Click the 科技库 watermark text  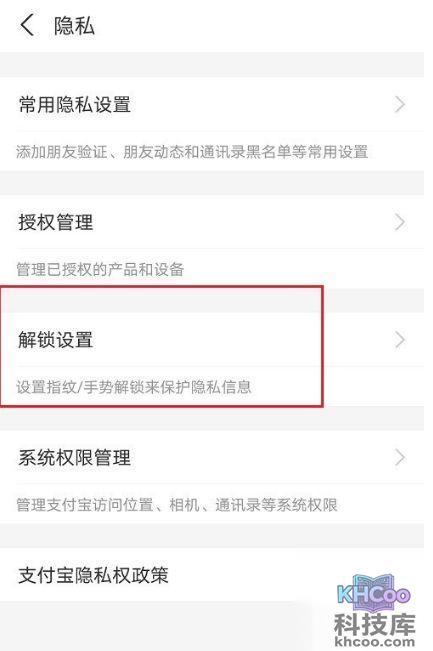point(374,624)
